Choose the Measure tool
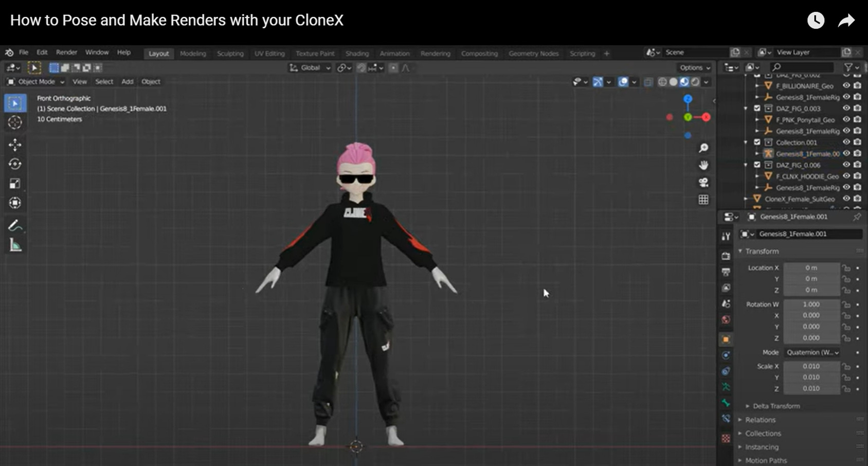868x466 pixels. [x=15, y=245]
